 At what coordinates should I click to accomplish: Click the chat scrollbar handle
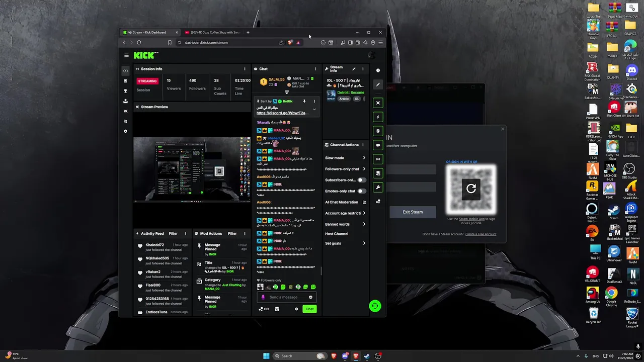coord(321,270)
